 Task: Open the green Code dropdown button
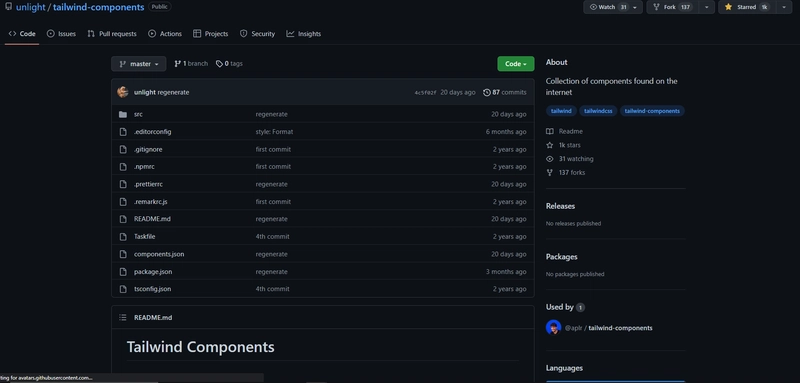516,64
